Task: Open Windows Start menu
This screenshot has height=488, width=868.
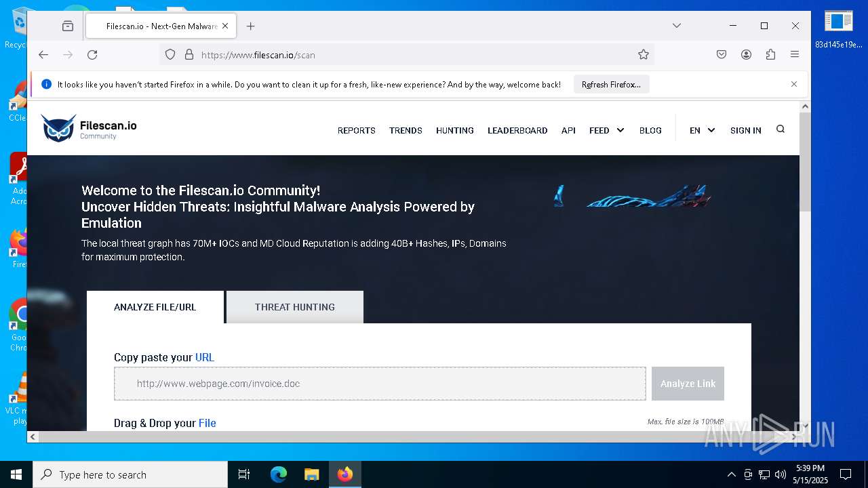Action: [16, 474]
